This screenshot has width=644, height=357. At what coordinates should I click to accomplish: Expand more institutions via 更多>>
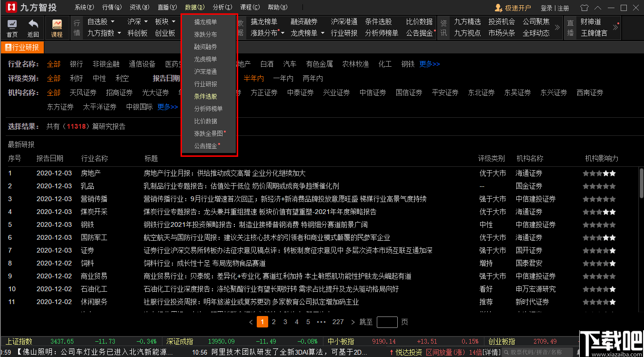point(168,107)
